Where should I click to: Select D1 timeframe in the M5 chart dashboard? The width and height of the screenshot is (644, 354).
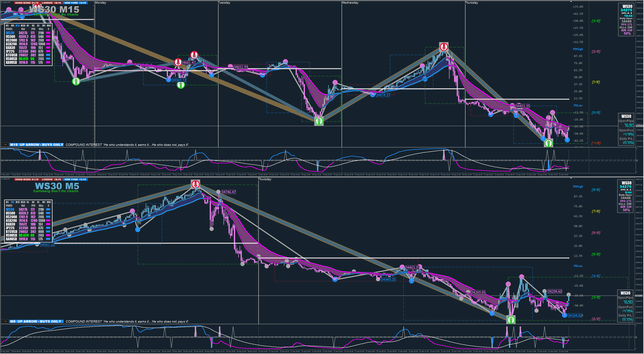38,202
